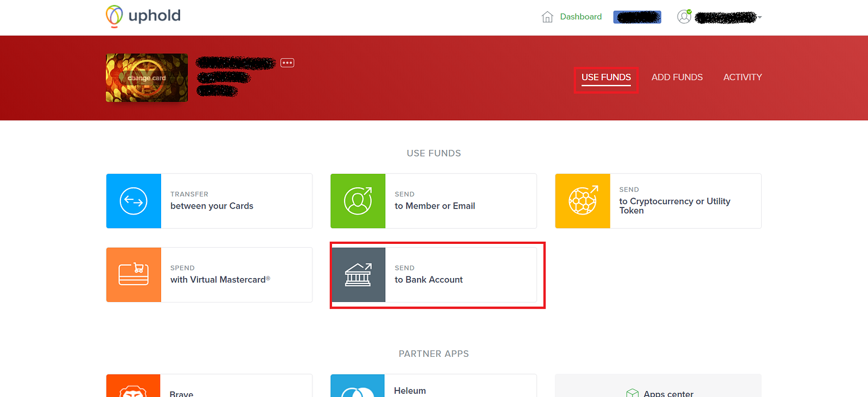Select Spend with Virtual Mastercard
868x397 pixels.
[209, 275]
